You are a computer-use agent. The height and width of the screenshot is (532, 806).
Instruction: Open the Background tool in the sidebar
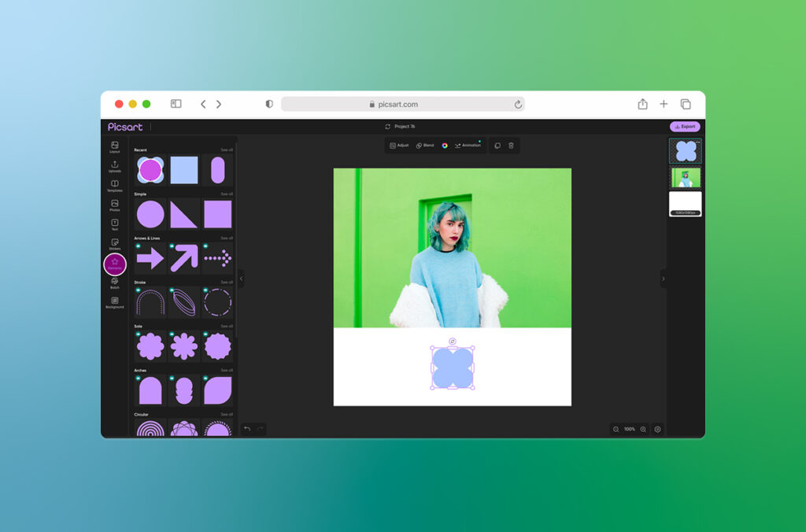pos(115,301)
